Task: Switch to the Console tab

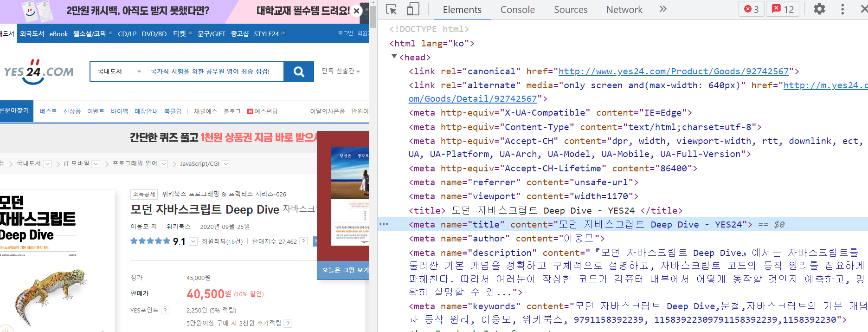Action: 517,10
